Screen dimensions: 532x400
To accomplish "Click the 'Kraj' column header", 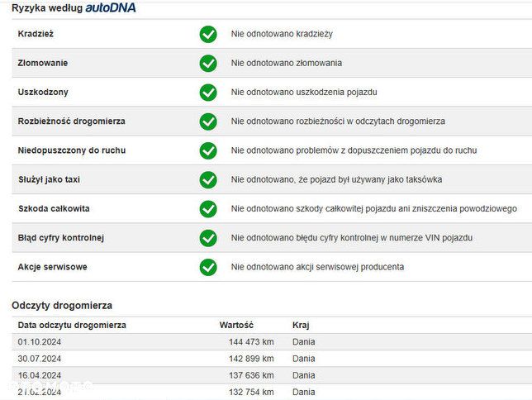I will [301, 326].
